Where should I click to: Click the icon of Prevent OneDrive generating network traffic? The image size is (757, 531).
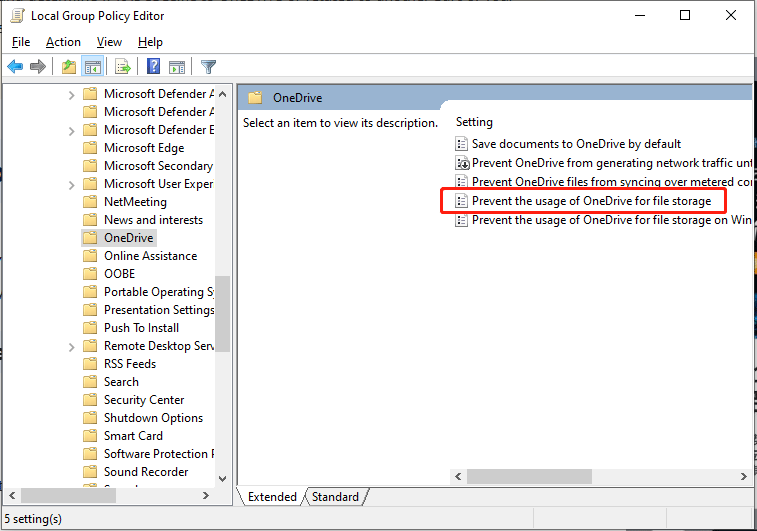pos(462,163)
